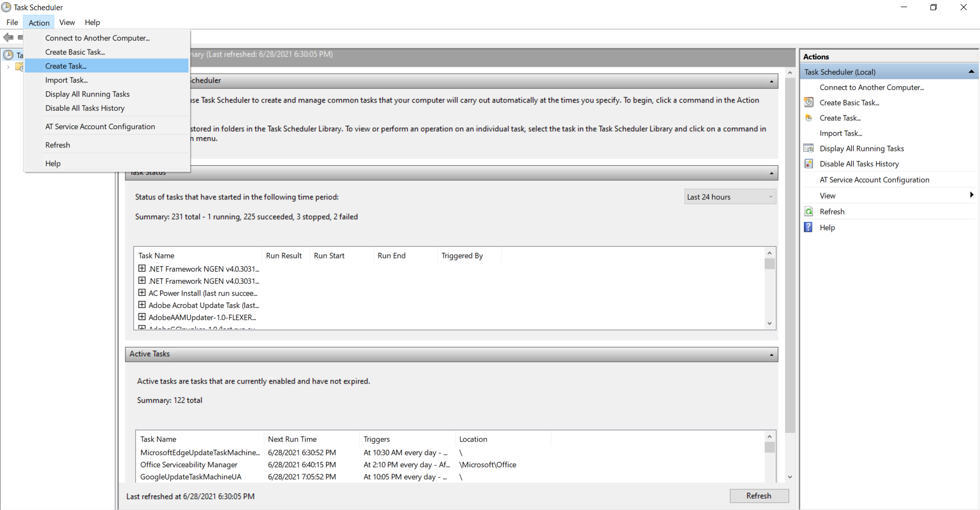Image resolution: width=980 pixels, height=510 pixels.
Task: Click the Refresh icon in the Actions pane
Action: pos(809,211)
